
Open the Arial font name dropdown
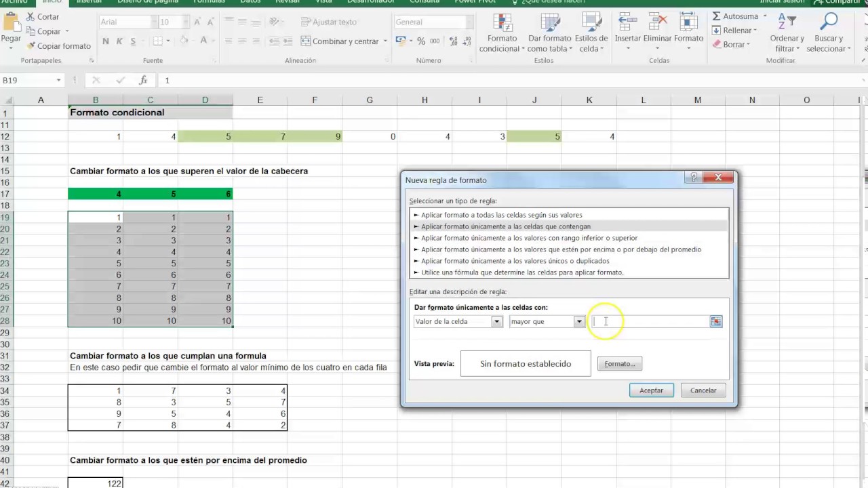[153, 22]
